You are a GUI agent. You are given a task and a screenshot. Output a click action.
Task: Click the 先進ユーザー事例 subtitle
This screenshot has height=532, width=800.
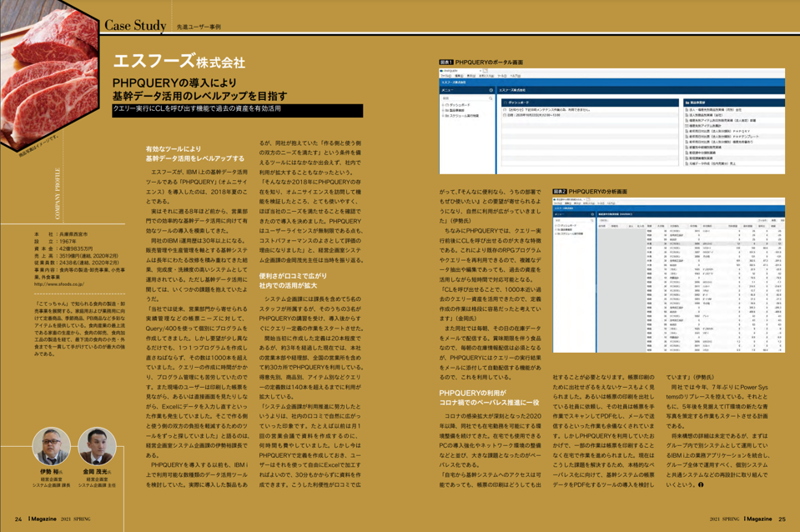(199, 27)
